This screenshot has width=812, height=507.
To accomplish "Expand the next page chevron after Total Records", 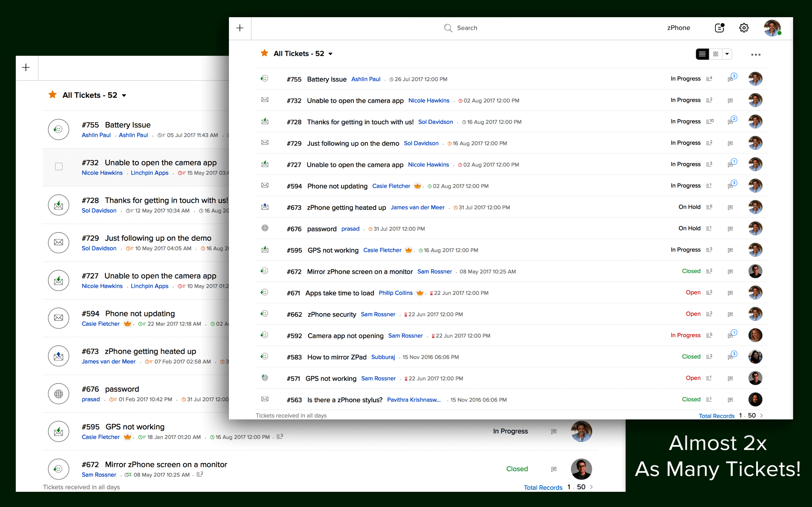I will click(762, 416).
